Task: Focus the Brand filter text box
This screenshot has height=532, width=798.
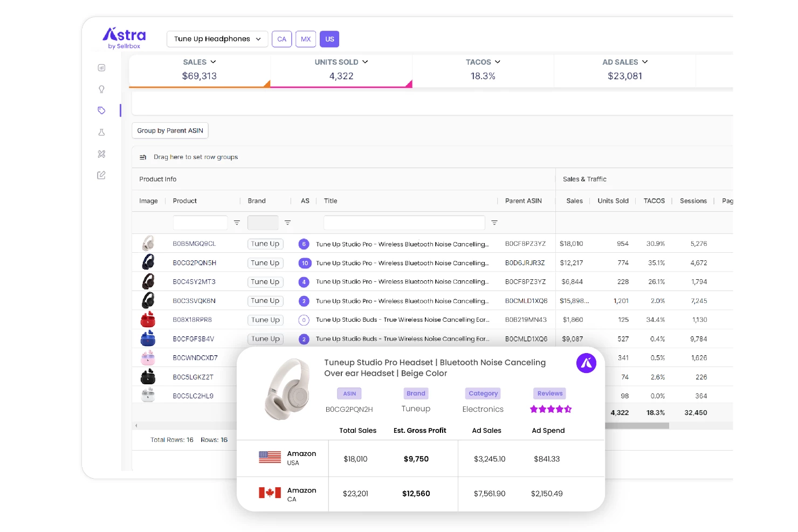Action: click(263, 223)
